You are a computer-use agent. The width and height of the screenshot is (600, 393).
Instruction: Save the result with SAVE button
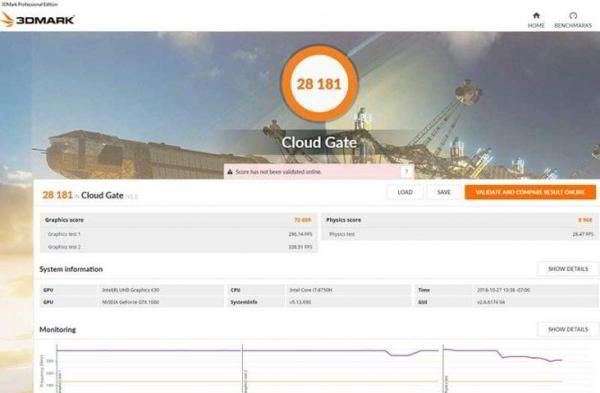(444, 192)
